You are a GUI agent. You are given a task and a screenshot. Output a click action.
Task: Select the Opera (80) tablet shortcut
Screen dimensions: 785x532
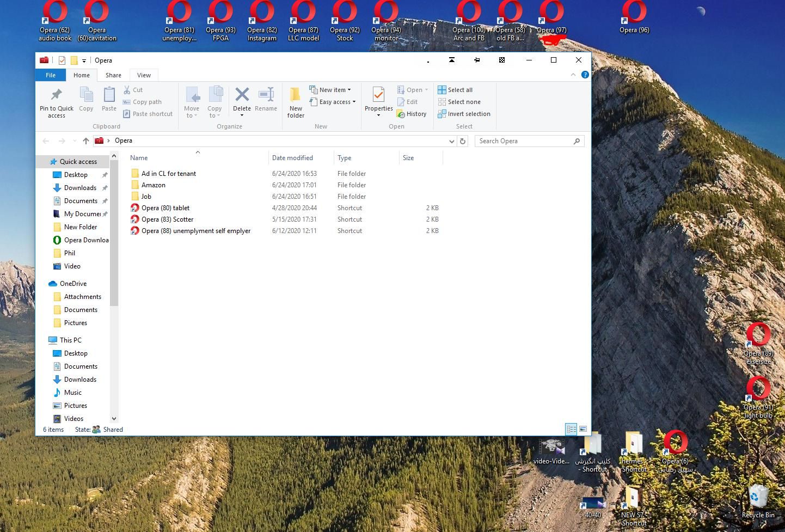[x=165, y=208]
